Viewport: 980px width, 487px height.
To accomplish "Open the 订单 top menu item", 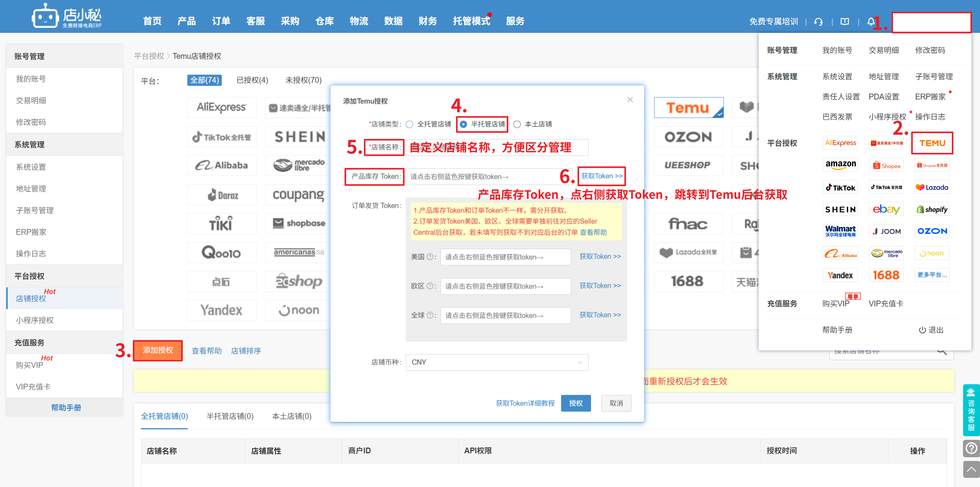I will 221,21.
